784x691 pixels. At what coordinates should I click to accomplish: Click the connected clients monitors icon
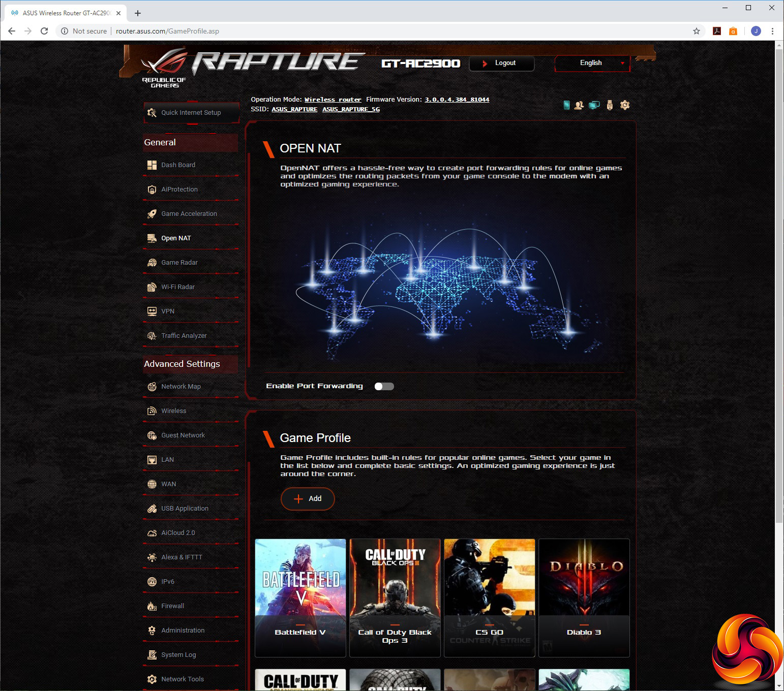pyautogui.click(x=594, y=105)
